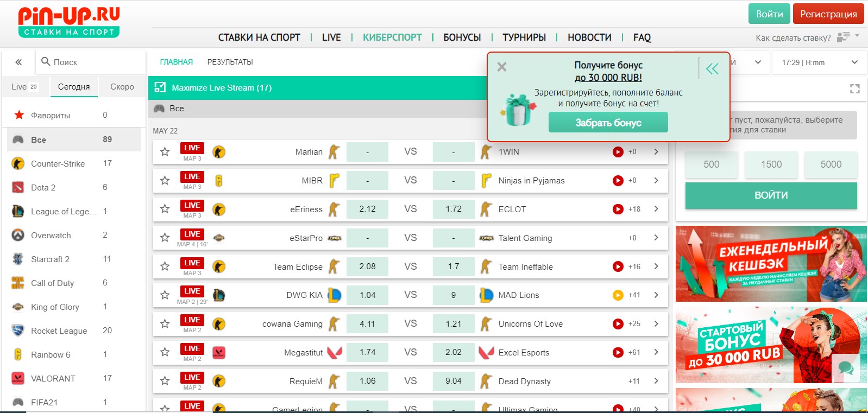This screenshot has width=868, height=413.
Task: Collapse bonus popup with double-arrow icon
Action: (x=712, y=68)
